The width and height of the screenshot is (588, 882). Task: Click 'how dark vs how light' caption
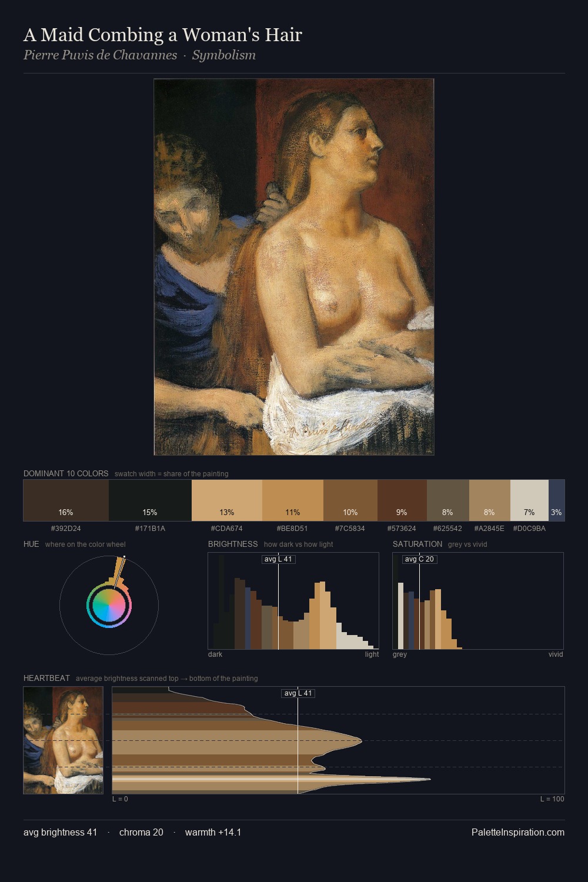coord(299,544)
